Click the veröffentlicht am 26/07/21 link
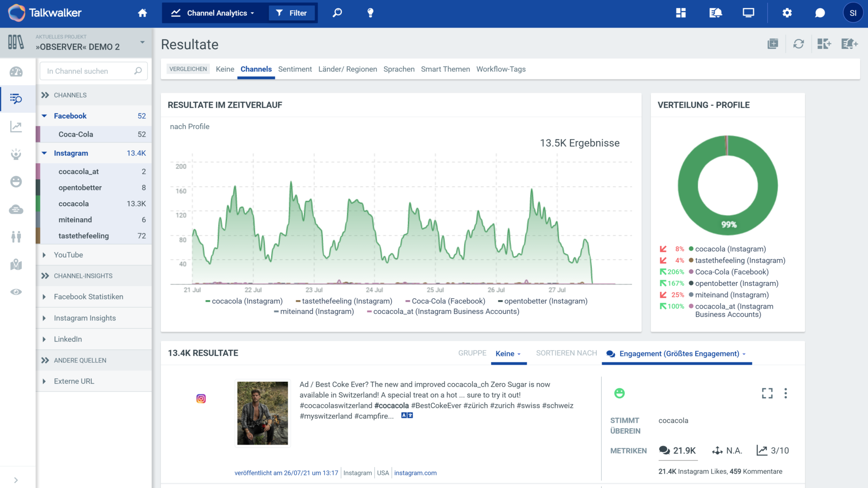The width and height of the screenshot is (868, 488). 286,473
